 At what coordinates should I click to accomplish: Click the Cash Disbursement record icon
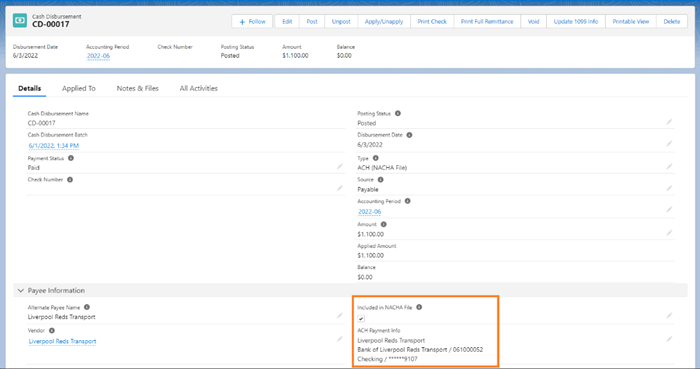[x=20, y=21]
